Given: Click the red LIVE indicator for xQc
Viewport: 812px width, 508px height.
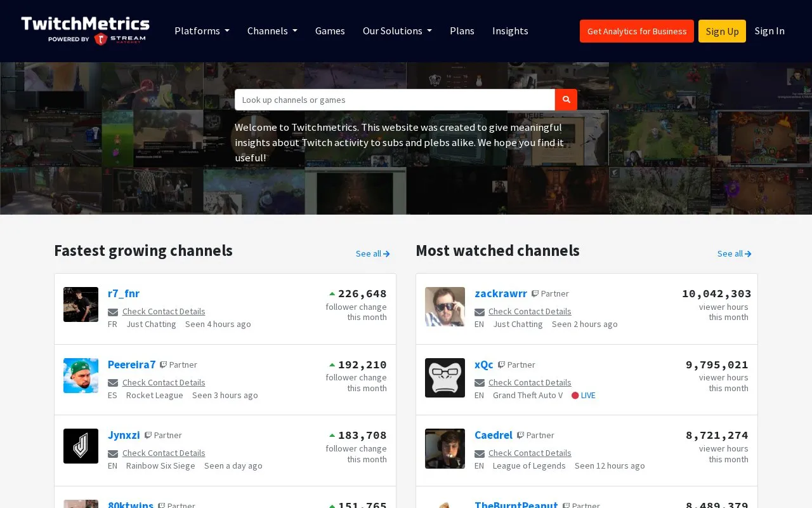Looking at the screenshot, I should (x=584, y=395).
